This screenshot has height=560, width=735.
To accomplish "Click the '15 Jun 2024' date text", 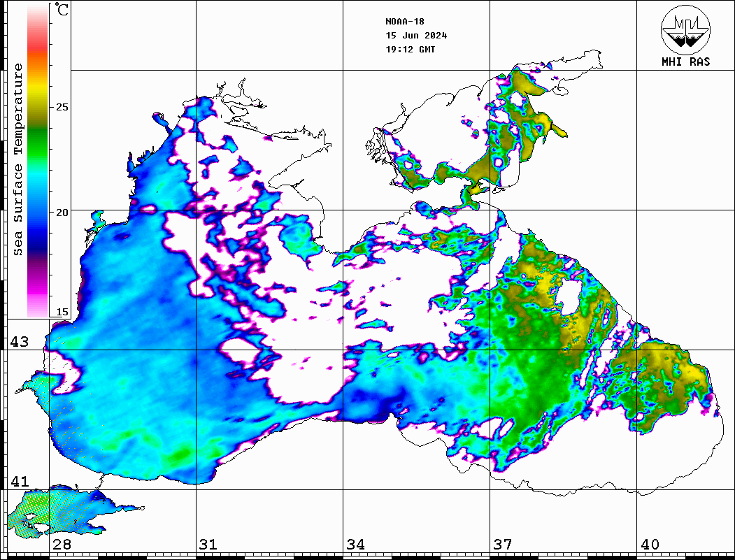I will pyautogui.click(x=416, y=36).
